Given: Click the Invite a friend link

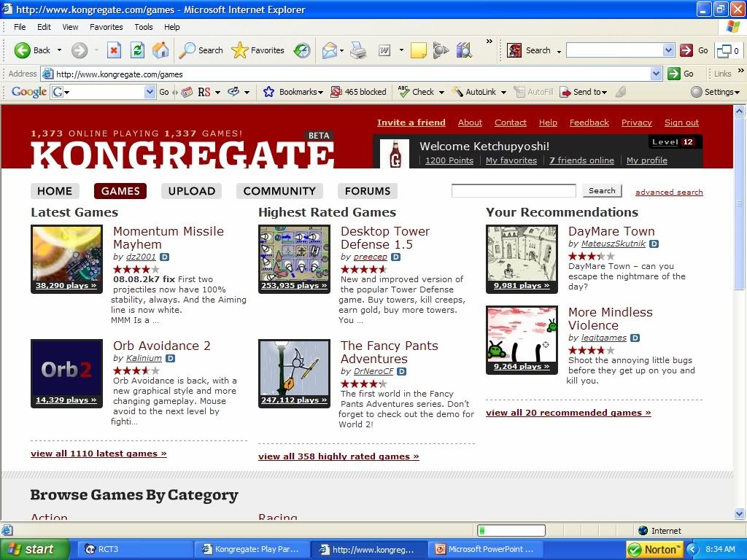Looking at the screenshot, I should click(x=411, y=122).
